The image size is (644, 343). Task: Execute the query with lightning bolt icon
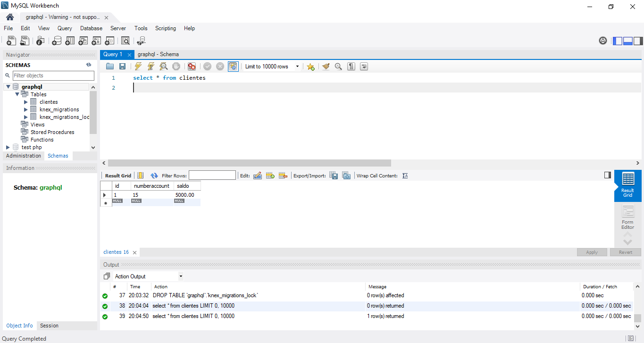138,67
